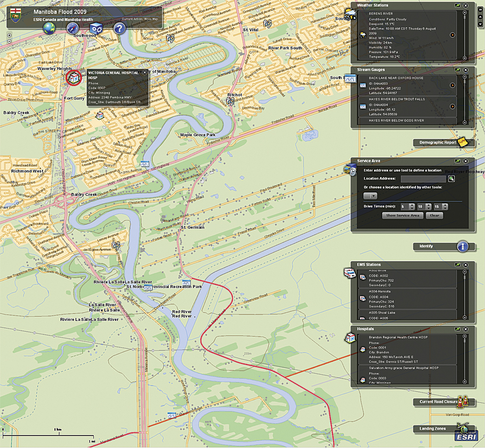Screen dimensions: 485x448
Task: Click the EMS Stations ambulance panel icon
Action: [x=350, y=273]
